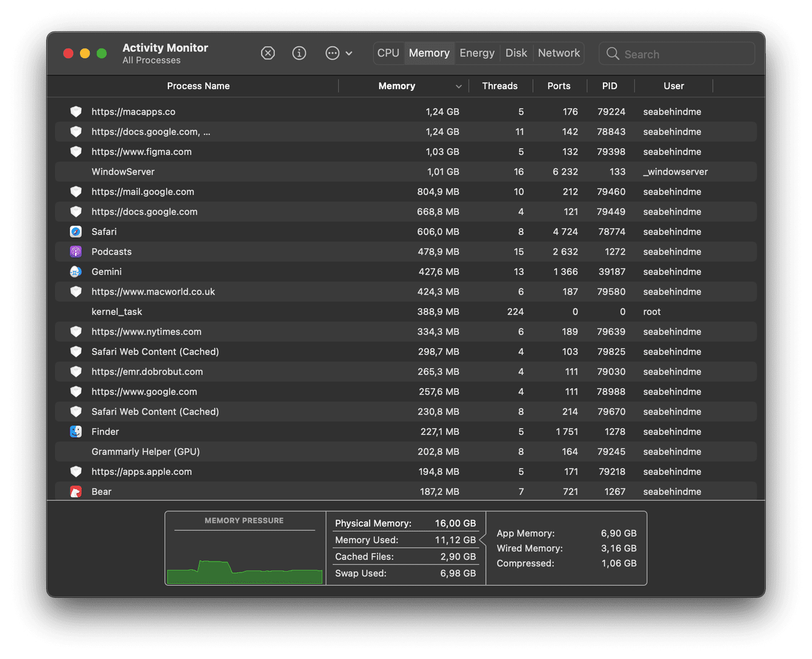Click the MEMORY PRESSURE heading
This screenshot has height=659, width=812.
click(244, 520)
